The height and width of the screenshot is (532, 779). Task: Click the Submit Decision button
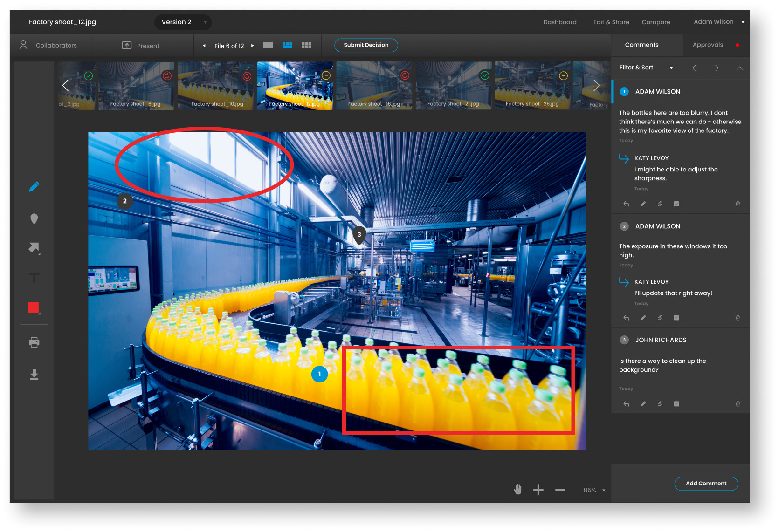click(366, 45)
